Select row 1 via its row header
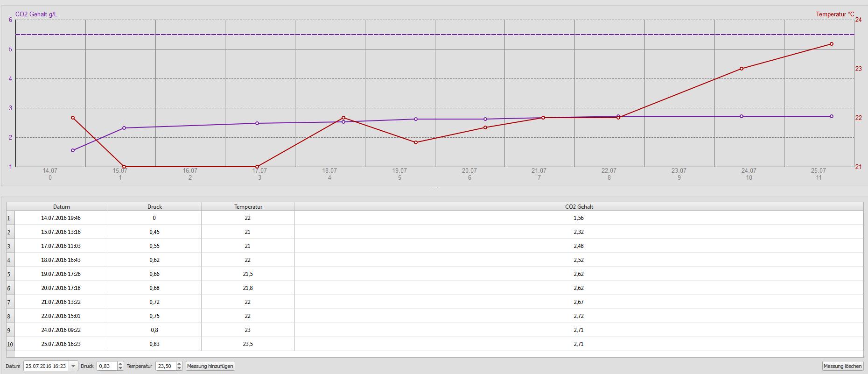Screen dimensions: 868x374 [10, 218]
